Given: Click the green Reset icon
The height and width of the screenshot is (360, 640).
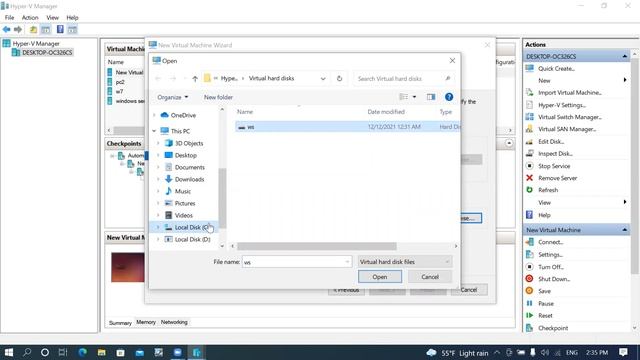Looking at the screenshot, I should (x=529, y=316).
